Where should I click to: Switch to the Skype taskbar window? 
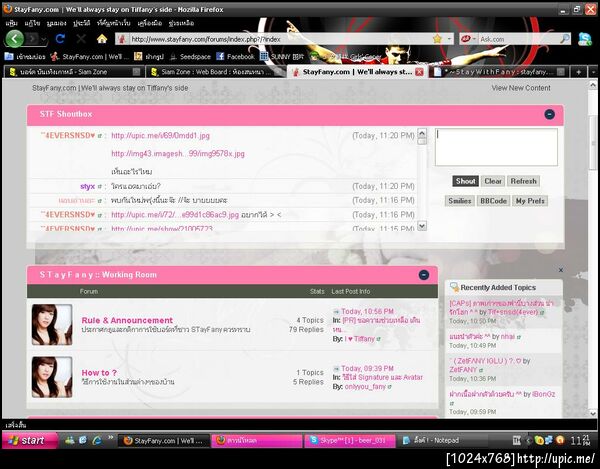(350, 440)
